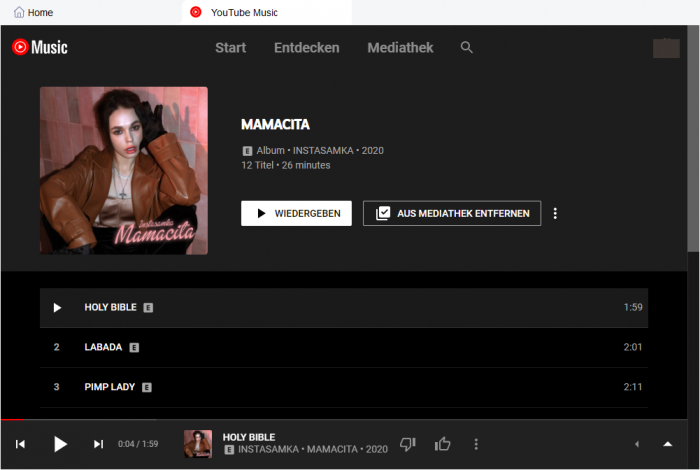Click the 2:11 duration of PIMP LADY
700x470 pixels.
point(633,387)
